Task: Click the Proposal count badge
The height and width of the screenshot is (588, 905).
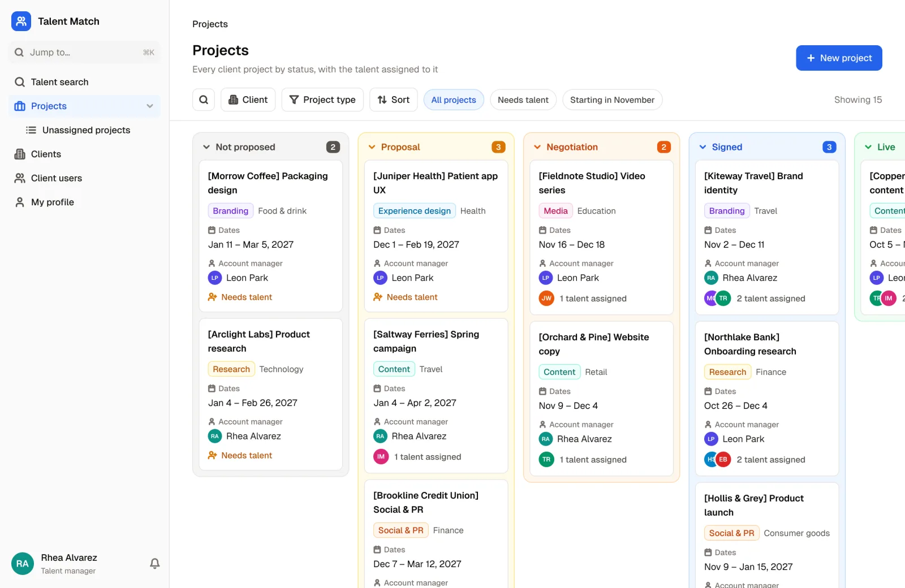Action: (498, 147)
